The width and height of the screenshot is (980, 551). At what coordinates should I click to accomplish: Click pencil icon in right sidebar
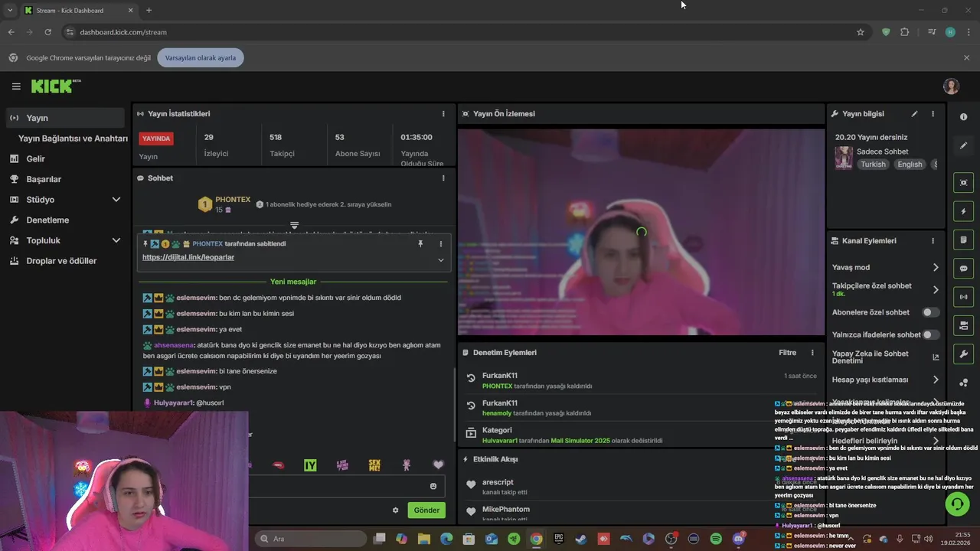pos(964,145)
